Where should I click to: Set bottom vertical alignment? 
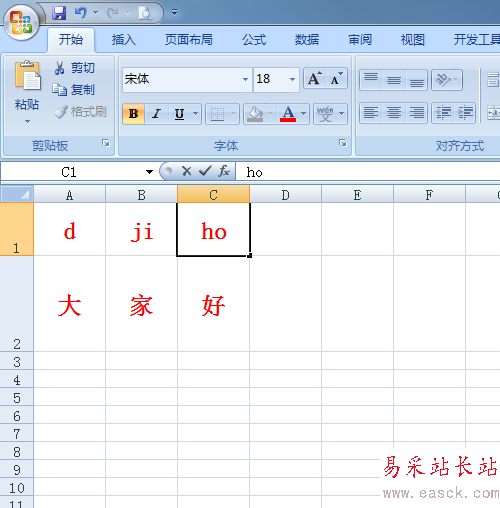[417, 79]
